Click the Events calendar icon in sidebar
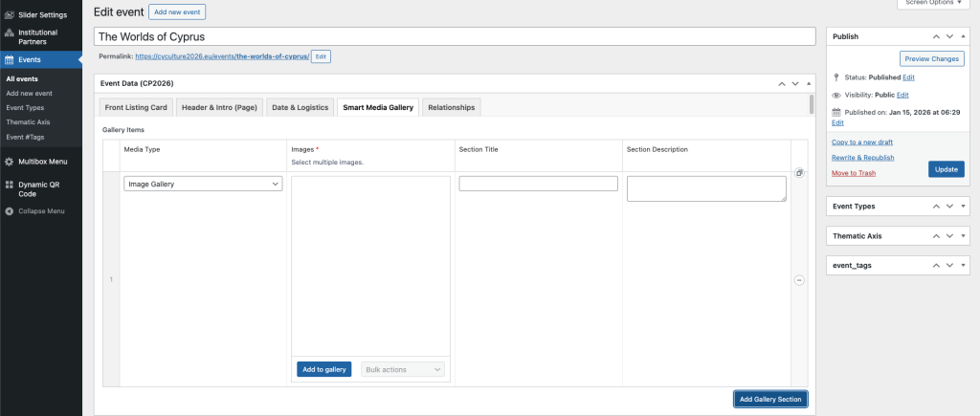The width and height of the screenshot is (980, 416). pos(10,59)
